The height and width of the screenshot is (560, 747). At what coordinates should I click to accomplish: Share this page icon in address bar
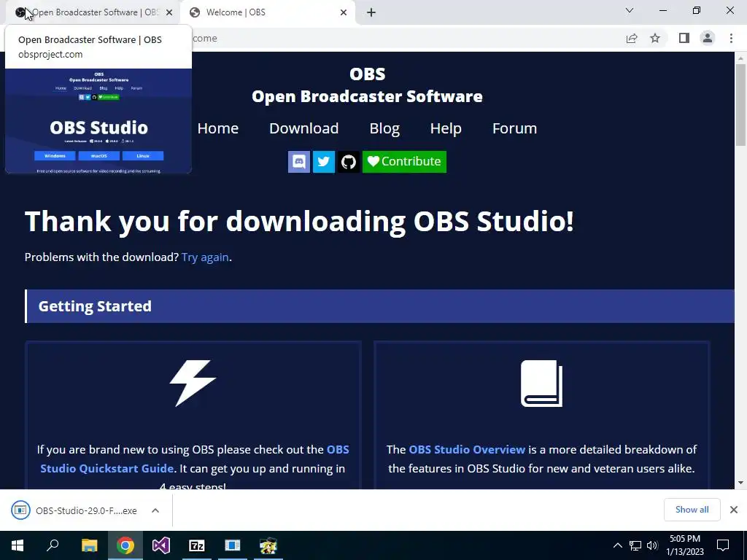click(632, 39)
